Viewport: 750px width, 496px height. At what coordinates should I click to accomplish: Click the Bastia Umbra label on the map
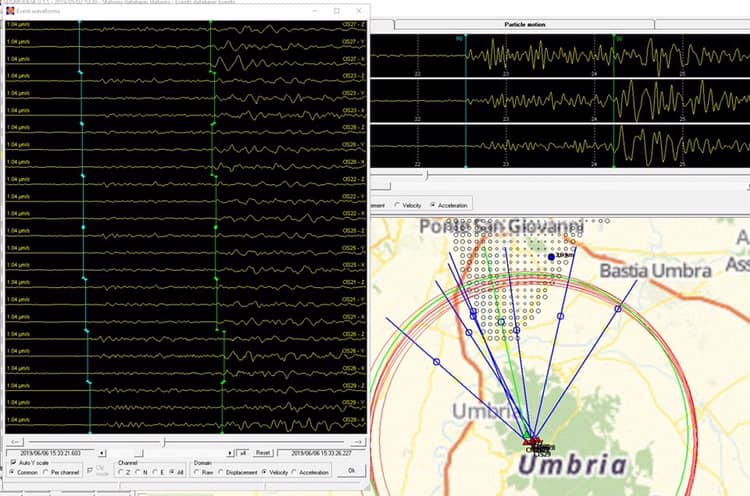655,271
